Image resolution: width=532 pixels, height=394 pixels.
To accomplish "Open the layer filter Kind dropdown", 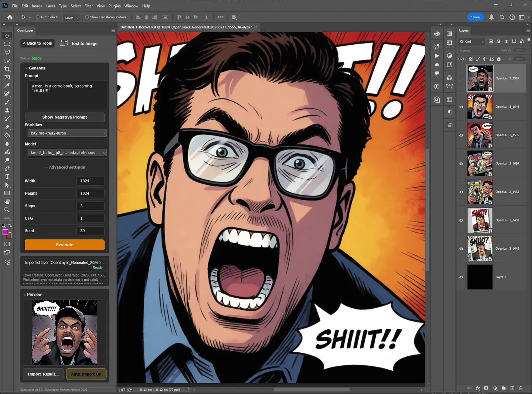I will pos(472,42).
